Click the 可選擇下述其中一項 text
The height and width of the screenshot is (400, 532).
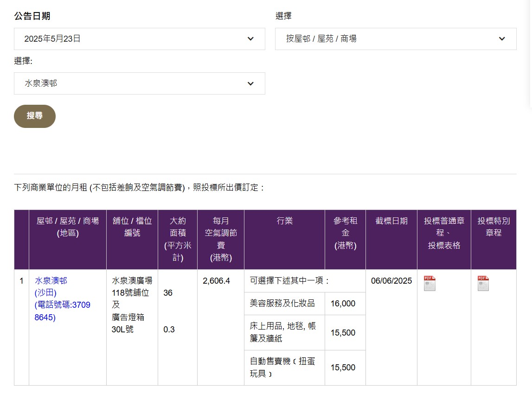click(x=289, y=281)
